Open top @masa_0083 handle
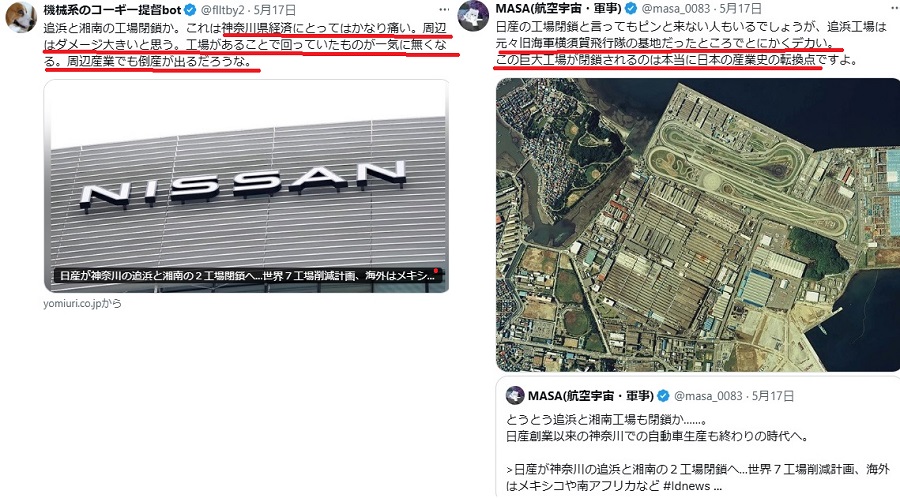 coord(676,9)
